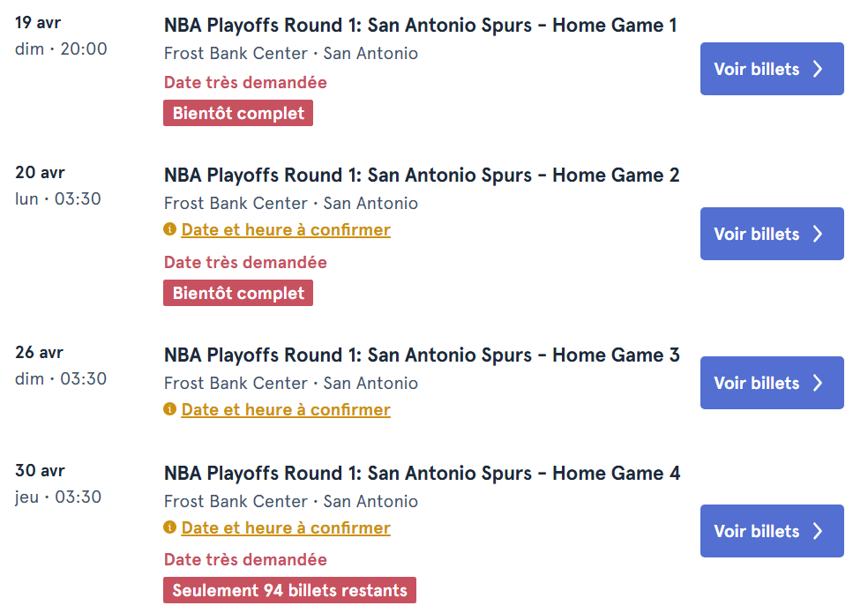Open the Date et heure à confirmer link under Home Game 4

(x=285, y=527)
